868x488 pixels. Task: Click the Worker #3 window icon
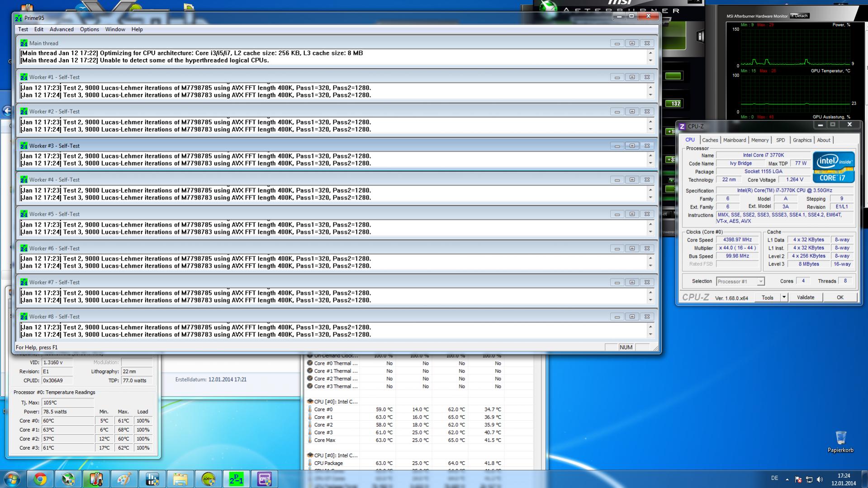point(24,146)
